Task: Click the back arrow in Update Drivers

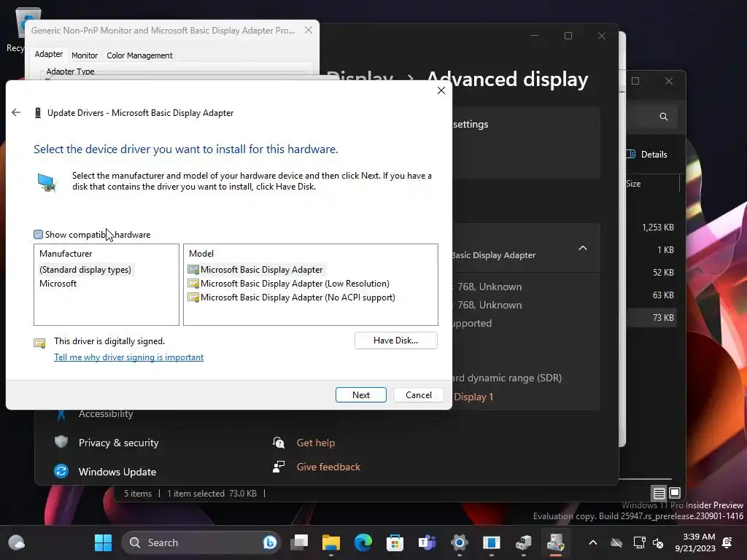Action: pos(16,112)
